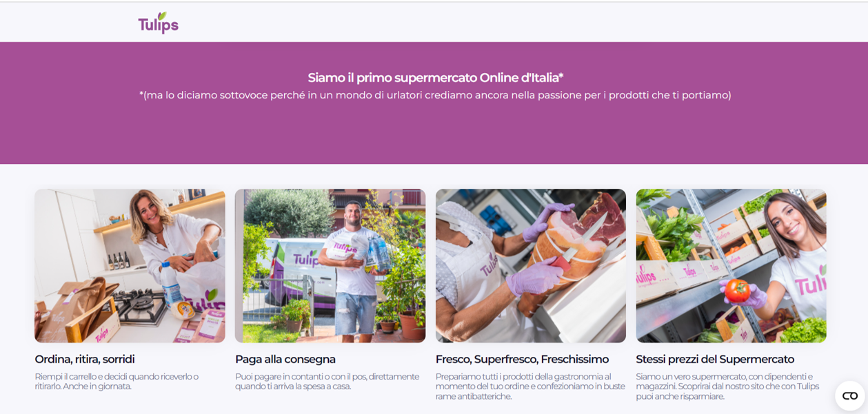The width and height of the screenshot is (868, 414).
Task: Select the banner subtitle about 'sottovoce'
Action: 436,95
